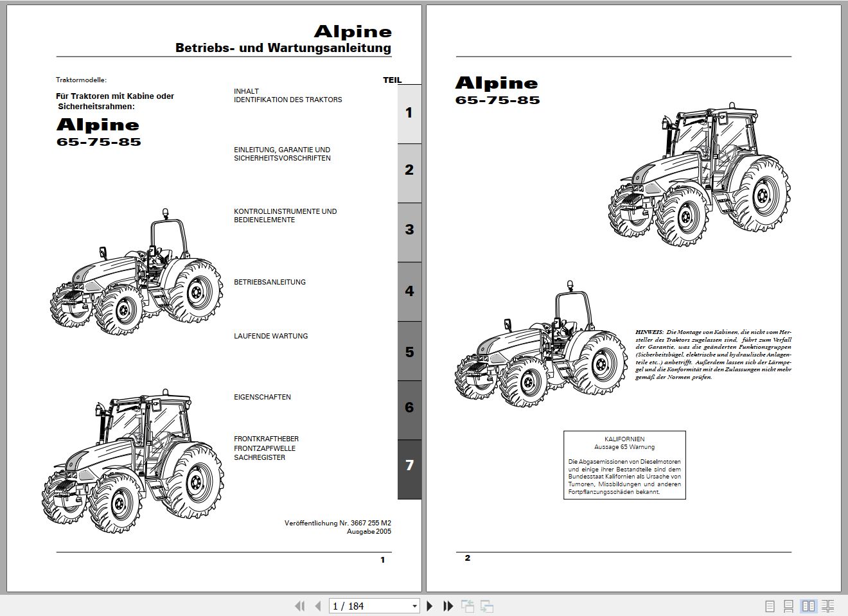Click the KALIFORNIEN warning box title

(624, 439)
